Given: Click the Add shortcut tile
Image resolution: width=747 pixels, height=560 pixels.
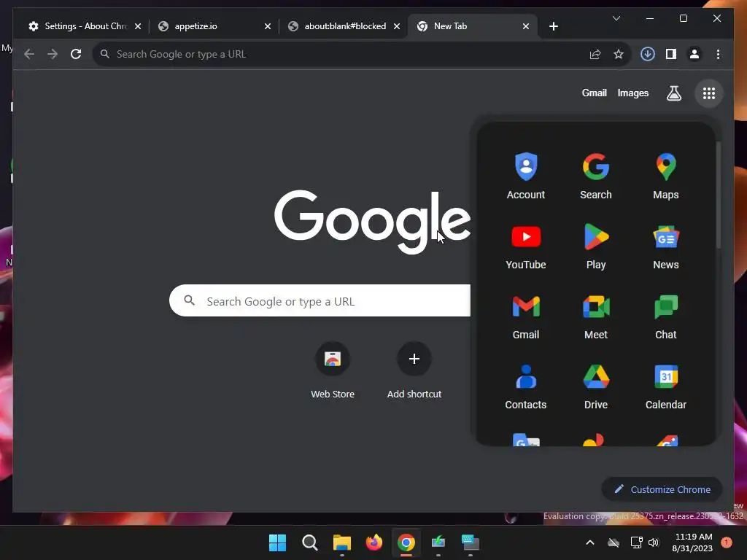Looking at the screenshot, I should tap(414, 371).
